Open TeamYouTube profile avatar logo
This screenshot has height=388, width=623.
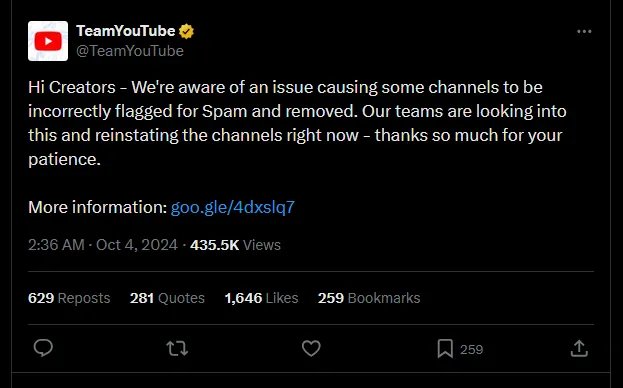pos(48,41)
